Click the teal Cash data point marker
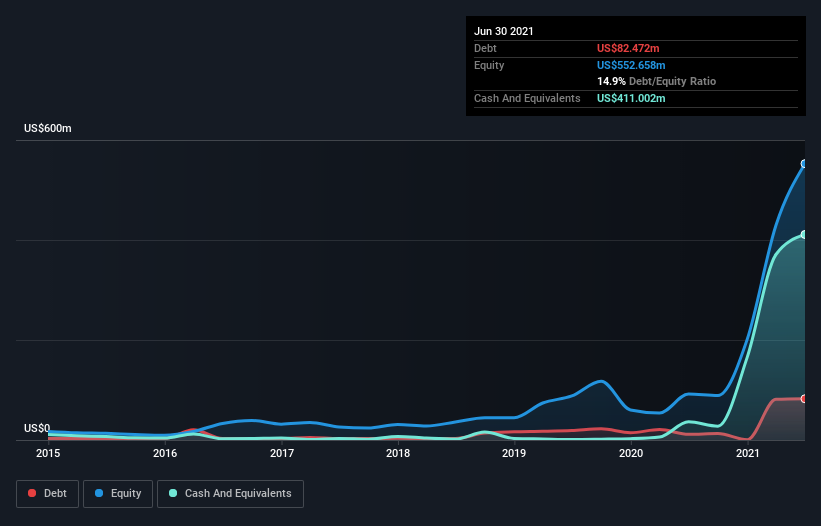 [x=804, y=234]
